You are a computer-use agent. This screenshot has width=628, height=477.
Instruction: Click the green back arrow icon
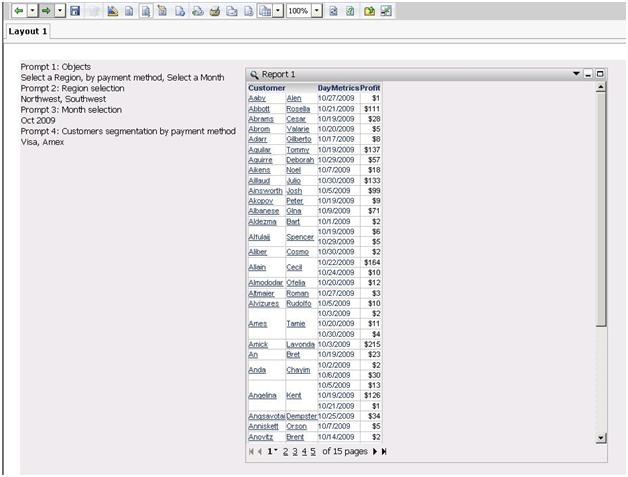(18, 10)
